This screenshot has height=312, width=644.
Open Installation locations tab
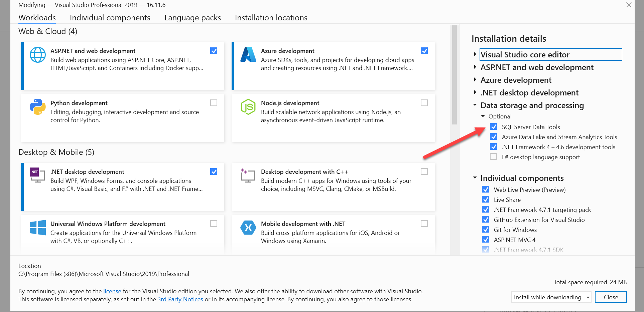pos(271,18)
